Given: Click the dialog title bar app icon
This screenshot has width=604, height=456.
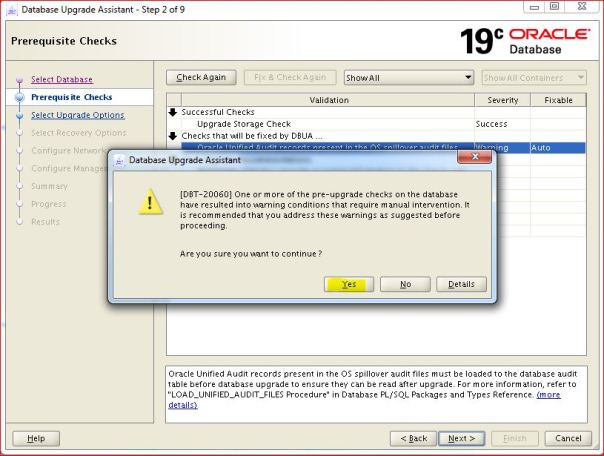Looking at the screenshot, I should coord(119,160).
